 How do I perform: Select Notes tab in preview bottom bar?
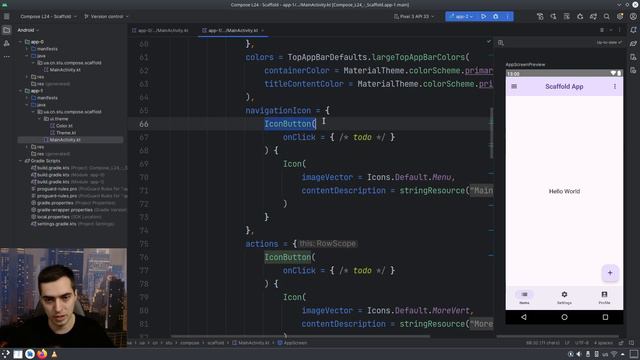click(x=524, y=297)
